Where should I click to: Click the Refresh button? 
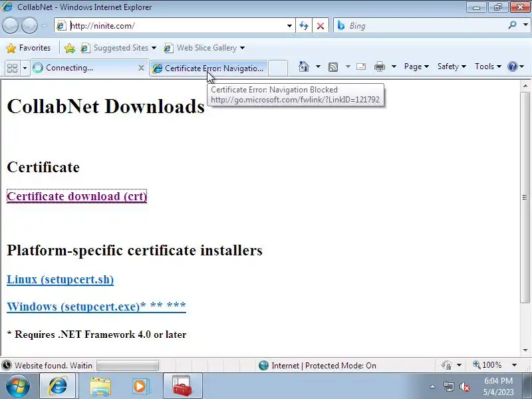tap(304, 26)
